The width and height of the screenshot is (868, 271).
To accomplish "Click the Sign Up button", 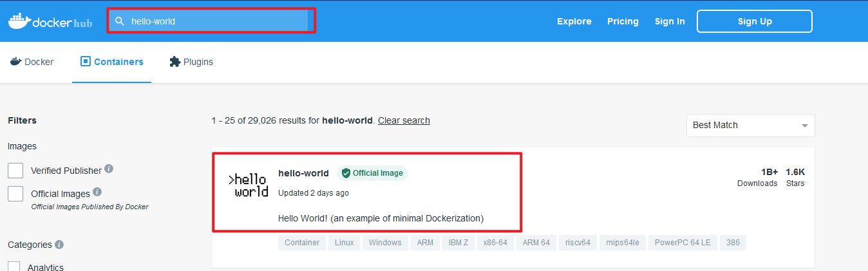I will click(x=755, y=21).
